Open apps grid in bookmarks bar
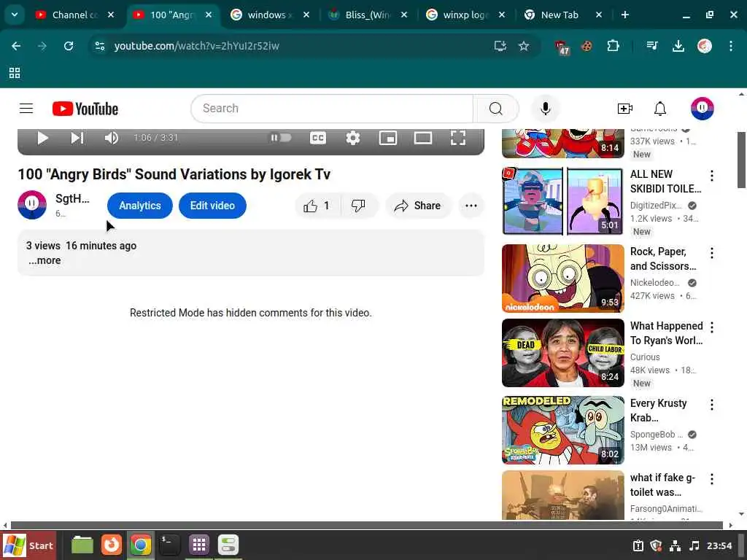The height and width of the screenshot is (560, 747). click(x=15, y=73)
